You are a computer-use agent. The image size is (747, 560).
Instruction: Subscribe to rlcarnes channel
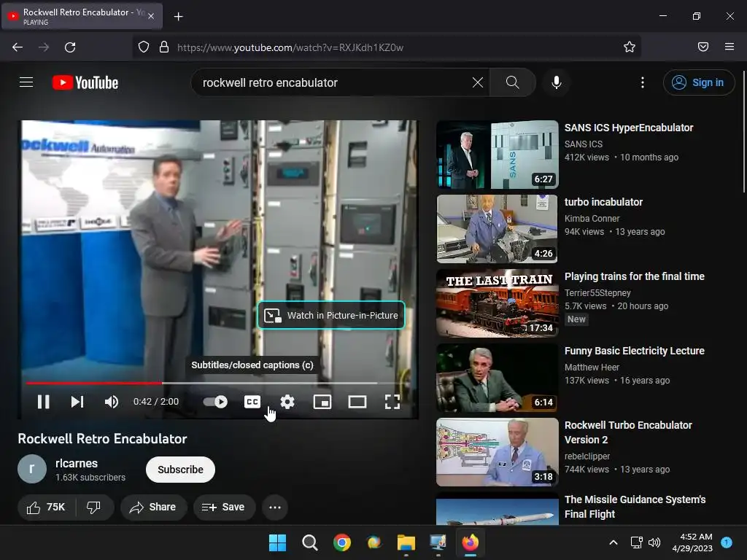click(180, 470)
